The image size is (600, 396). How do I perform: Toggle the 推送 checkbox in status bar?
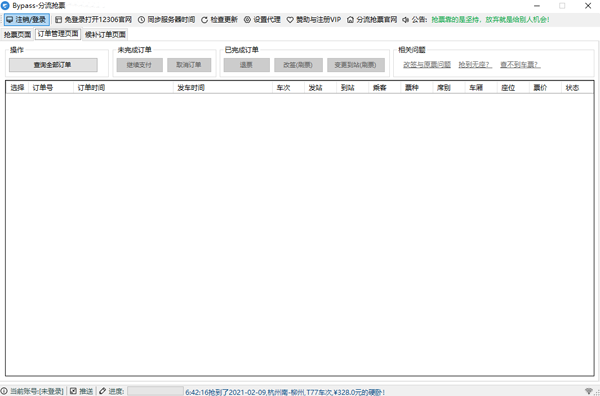[x=73, y=391]
